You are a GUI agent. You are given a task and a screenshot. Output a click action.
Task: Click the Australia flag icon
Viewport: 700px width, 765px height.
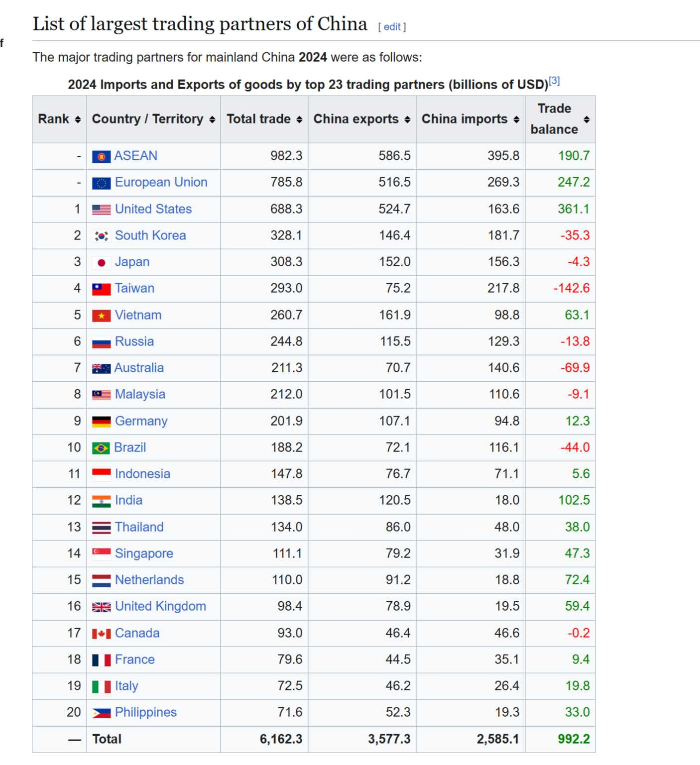(x=101, y=368)
